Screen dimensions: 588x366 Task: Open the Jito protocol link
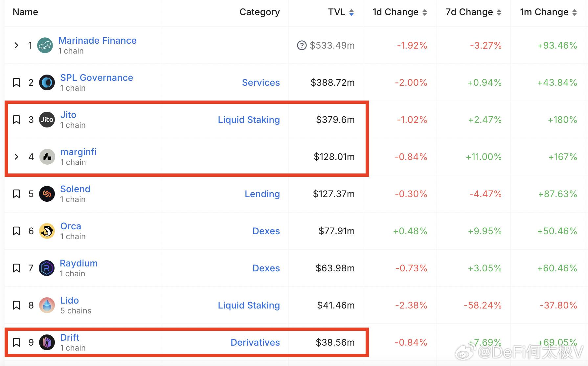tap(68, 115)
